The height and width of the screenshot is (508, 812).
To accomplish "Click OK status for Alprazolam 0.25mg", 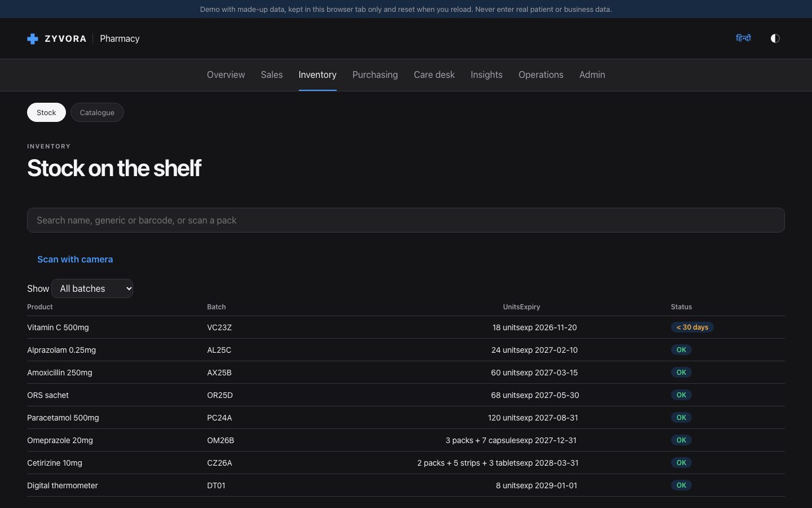I will point(681,350).
